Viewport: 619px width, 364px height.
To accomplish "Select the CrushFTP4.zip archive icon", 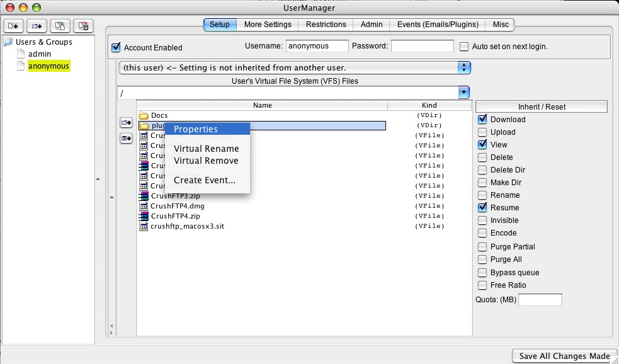I will (x=143, y=216).
